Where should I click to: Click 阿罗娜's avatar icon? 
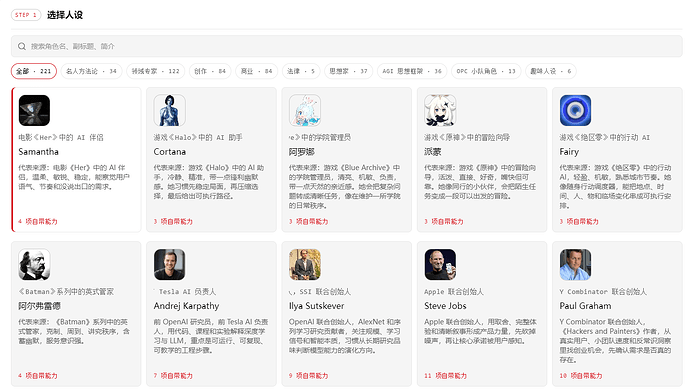(305, 110)
